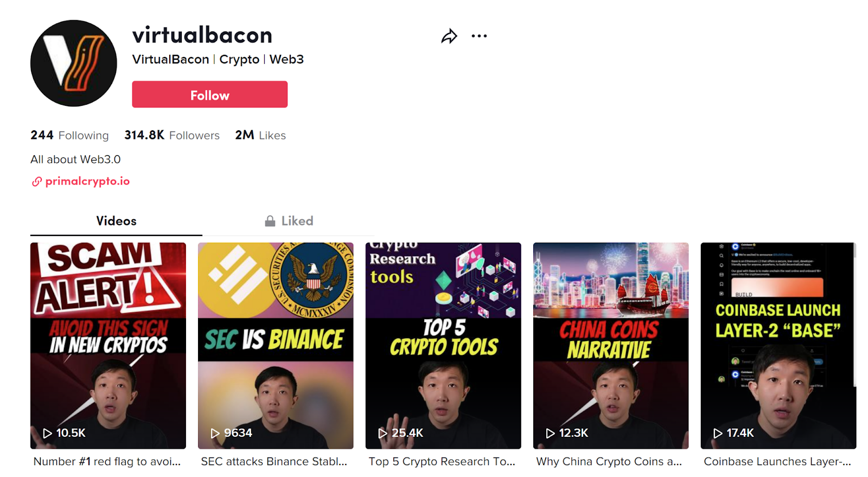Image resolution: width=868 pixels, height=477 pixels.
Task: Open the SEC vs Binance video thumbnail
Action: click(x=276, y=346)
